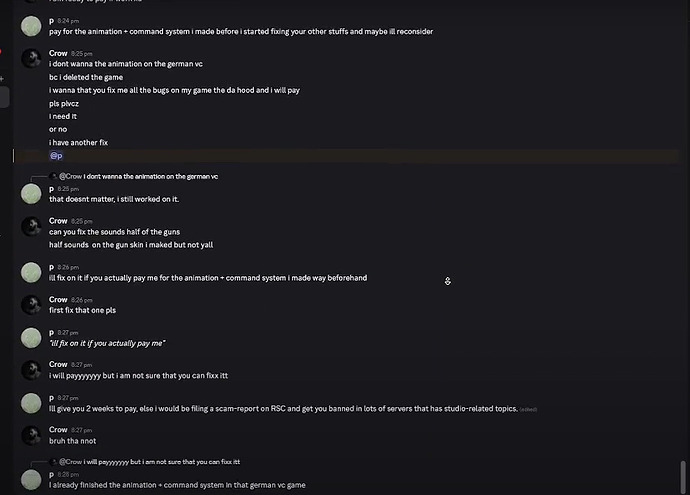Click Crow's avatar beside 'bruh tha nnot'
The width and height of the screenshot is (690, 495).
[31, 435]
